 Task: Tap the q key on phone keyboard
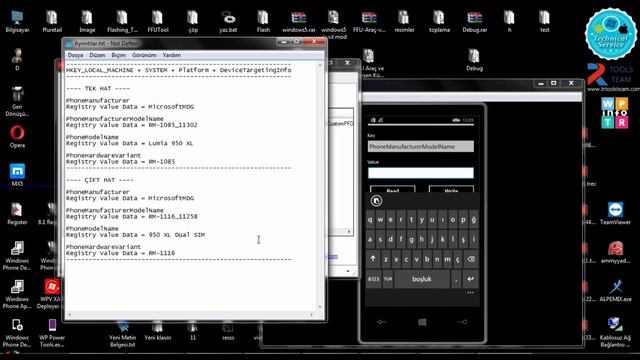point(370,220)
